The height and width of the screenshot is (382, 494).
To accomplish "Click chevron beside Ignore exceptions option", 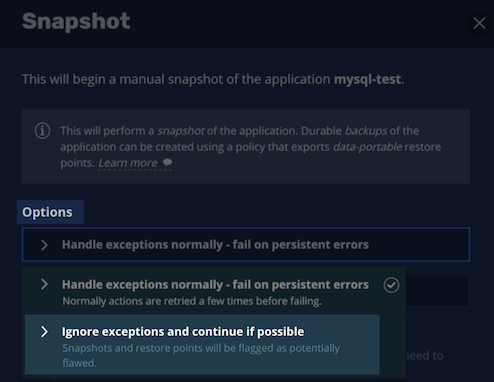I will [44, 332].
